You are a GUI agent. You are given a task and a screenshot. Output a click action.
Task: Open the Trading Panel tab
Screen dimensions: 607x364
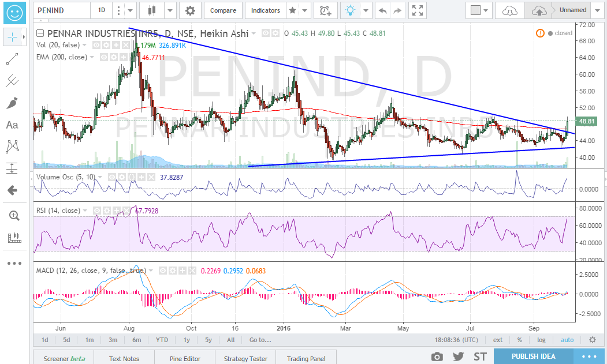pyautogui.click(x=306, y=358)
